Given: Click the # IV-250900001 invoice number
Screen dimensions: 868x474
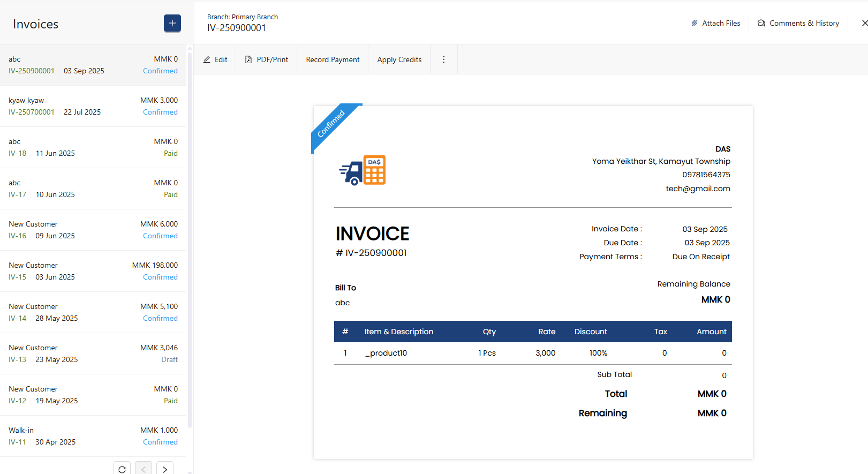Looking at the screenshot, I should coord(371,253).
